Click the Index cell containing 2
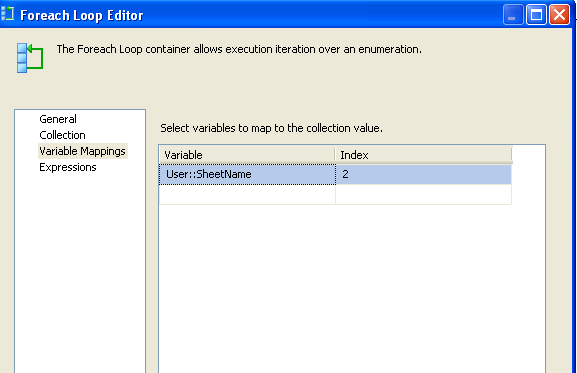The height and width of the screenshot is (373, 577). (x=423, y=174)
